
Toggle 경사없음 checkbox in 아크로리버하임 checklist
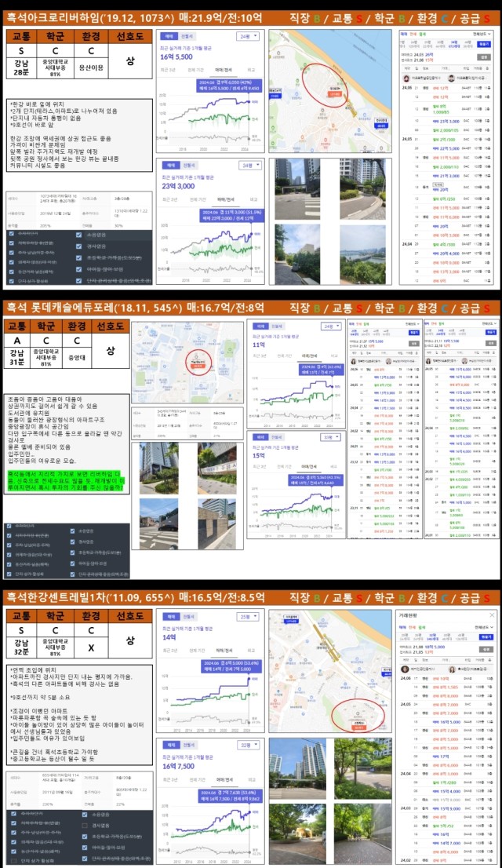[80, 246]
